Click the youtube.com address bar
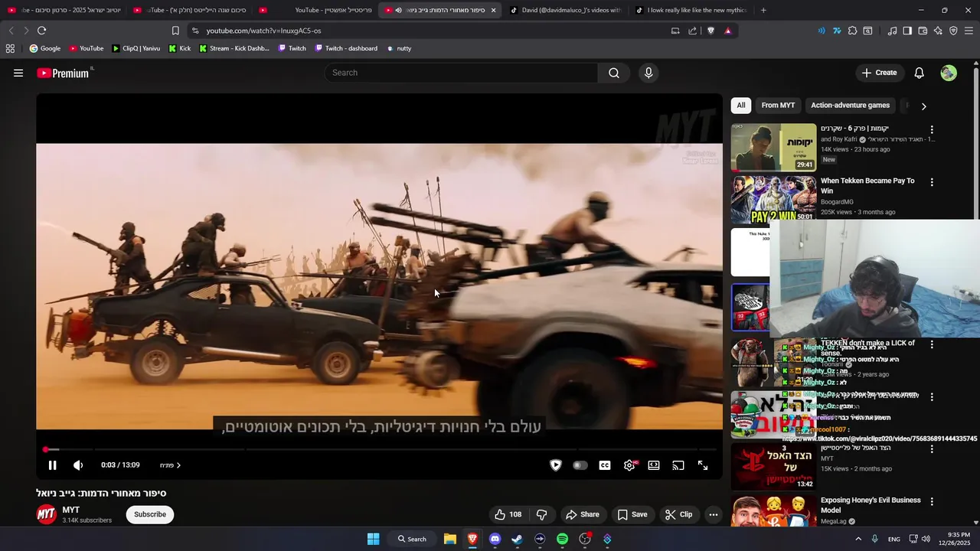 click(429, 31)
